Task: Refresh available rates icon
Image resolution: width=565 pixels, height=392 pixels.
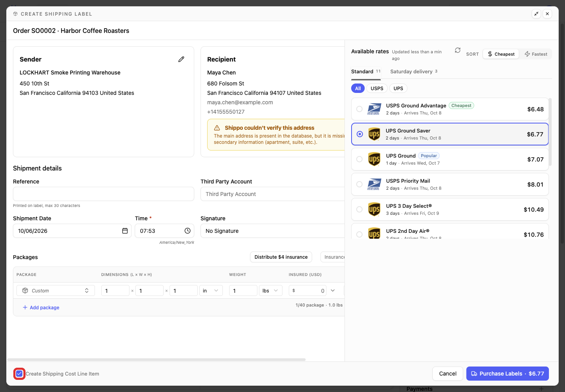Action: point(457,51)
